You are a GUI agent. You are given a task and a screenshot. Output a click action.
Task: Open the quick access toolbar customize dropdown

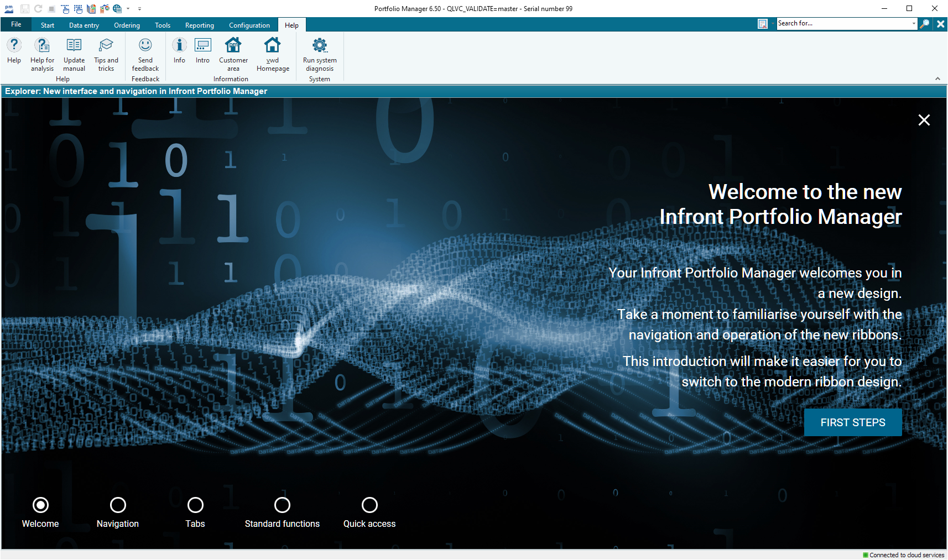(x=139, y=9)
